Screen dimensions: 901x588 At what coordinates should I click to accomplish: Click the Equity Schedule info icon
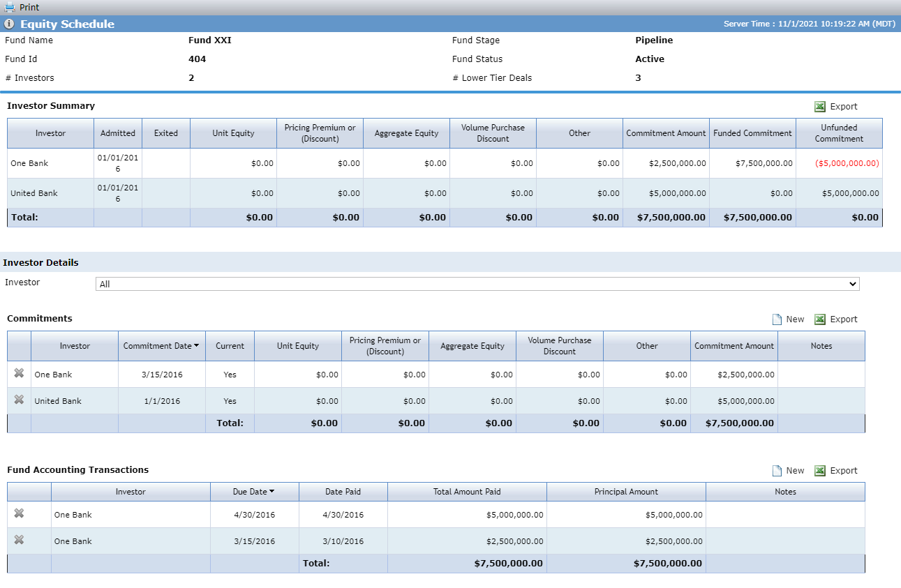(9, 24)
